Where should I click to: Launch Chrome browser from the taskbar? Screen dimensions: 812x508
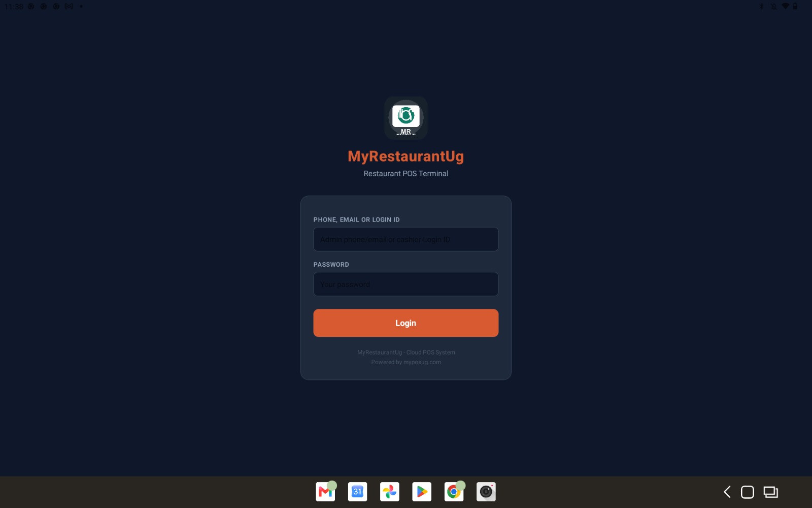(454, 492)
